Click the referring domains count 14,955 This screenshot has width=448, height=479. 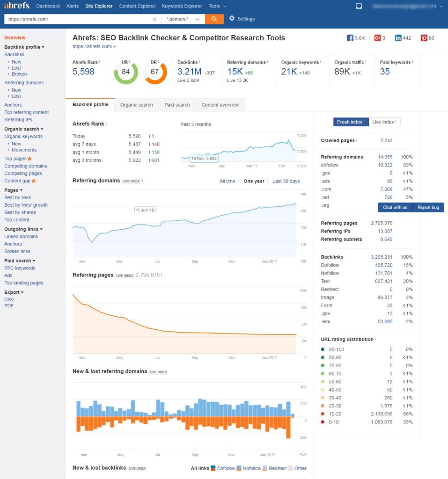click(x=385, y=157)
